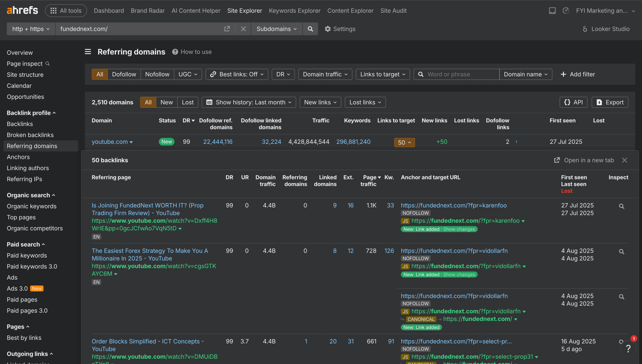Switch to Lost referring domains
Viewport: 642px width, 364px height.
click(188, 102)
